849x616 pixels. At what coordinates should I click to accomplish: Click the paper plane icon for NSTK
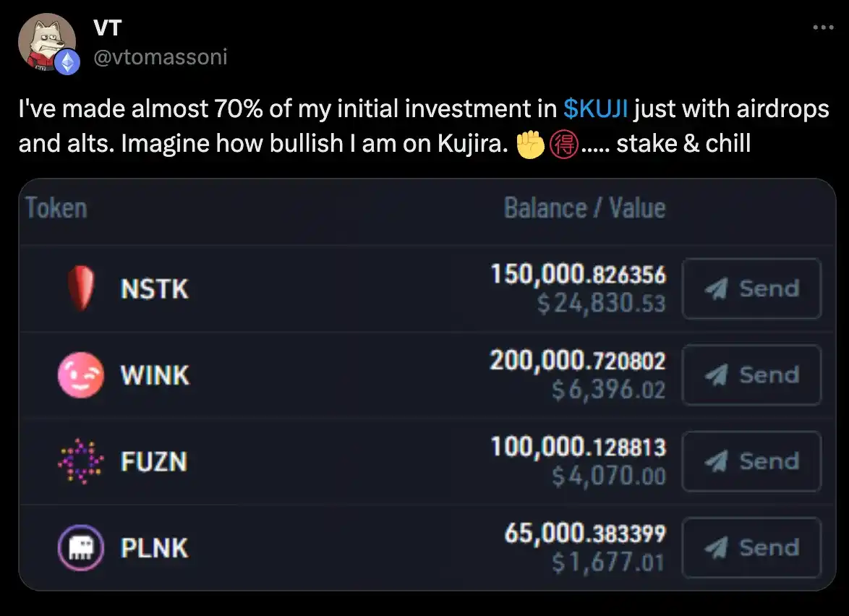click(x=716, y=288)
